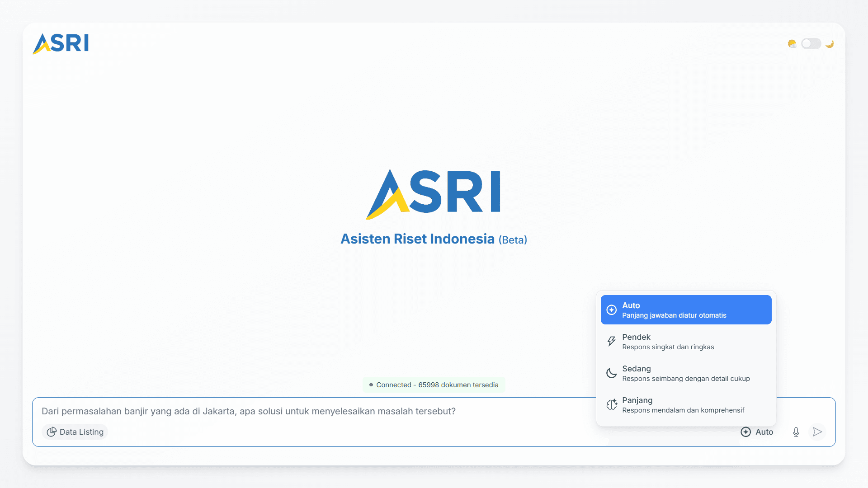Click the brain icon beside Panjang

click(611, 405)
